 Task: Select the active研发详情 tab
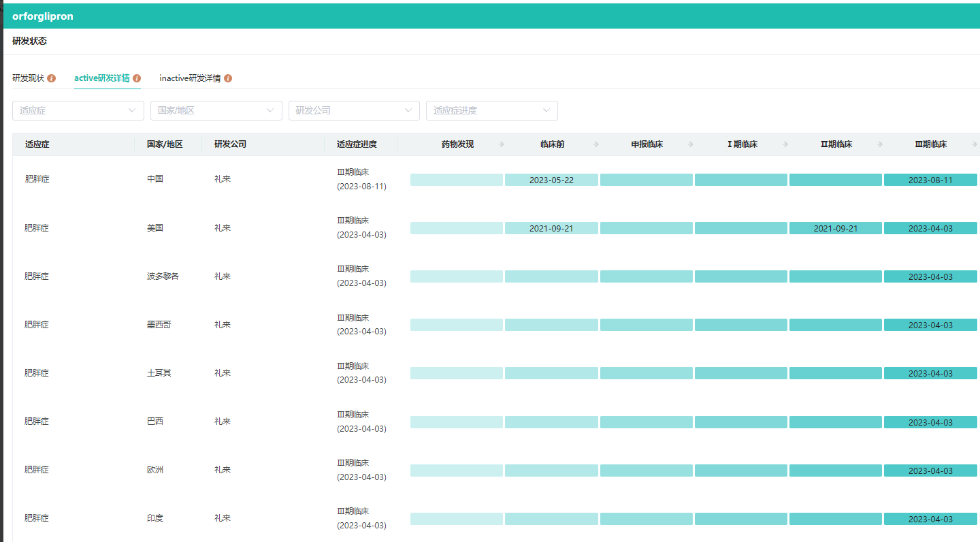click(x=102, y=78)
